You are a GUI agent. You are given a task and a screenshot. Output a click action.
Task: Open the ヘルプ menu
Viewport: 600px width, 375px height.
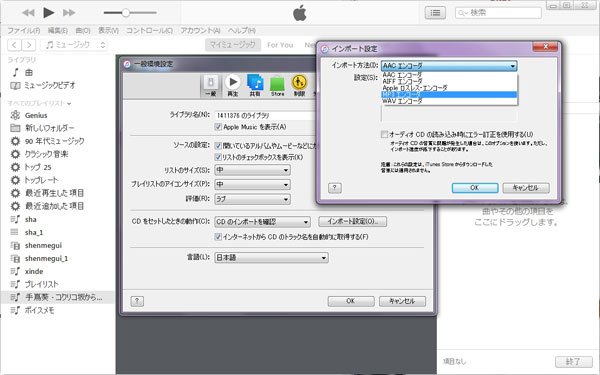(242, 30)
